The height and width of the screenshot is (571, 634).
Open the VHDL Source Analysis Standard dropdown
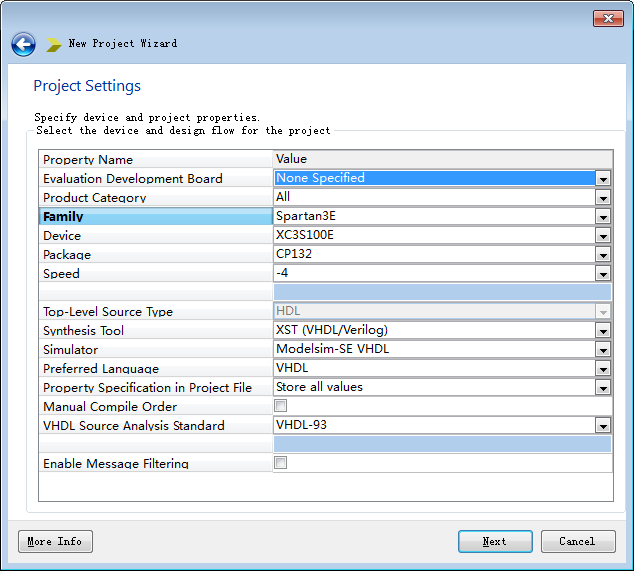(x=603, y=426)
